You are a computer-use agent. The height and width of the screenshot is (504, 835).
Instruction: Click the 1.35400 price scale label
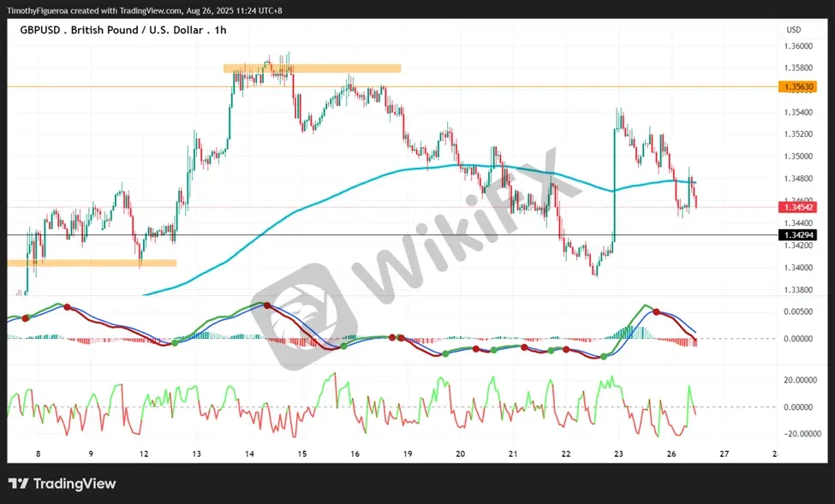pyautogui.click(x=798, y=112)
